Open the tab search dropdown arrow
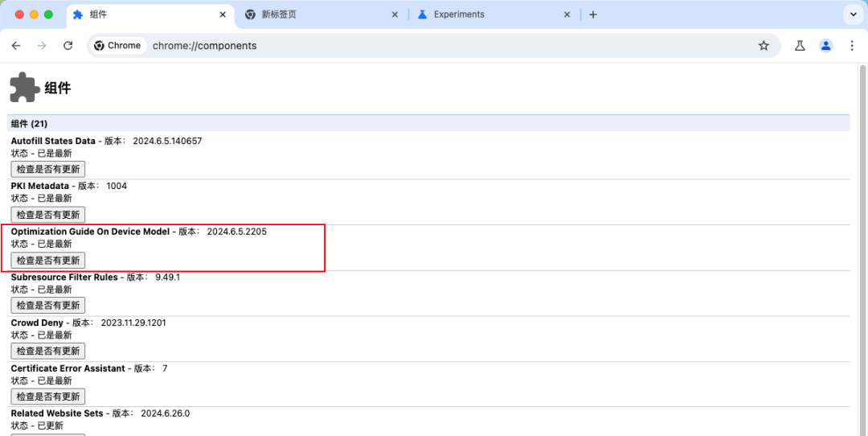Image resolution: width=868 pixels, height=436 pixels. [x=852, y=14]
